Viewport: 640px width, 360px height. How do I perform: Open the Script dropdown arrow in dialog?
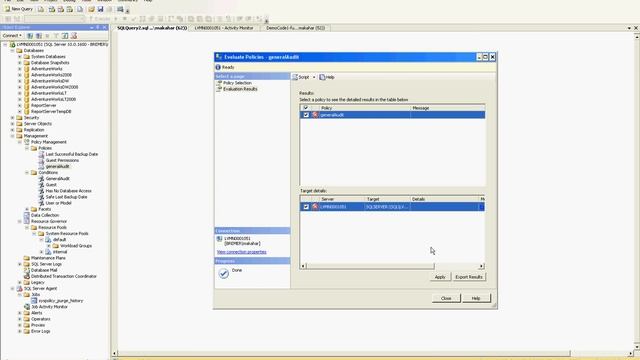(314, 77)
